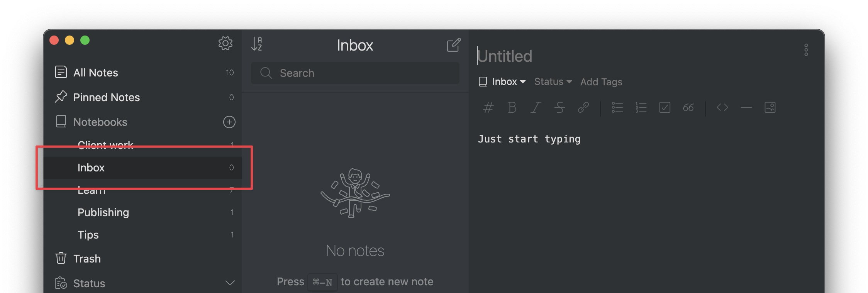Image resolution: width=868 pixels, height=293 pixels.
Task: Open the Tips notebook
Action: point(88,234)
